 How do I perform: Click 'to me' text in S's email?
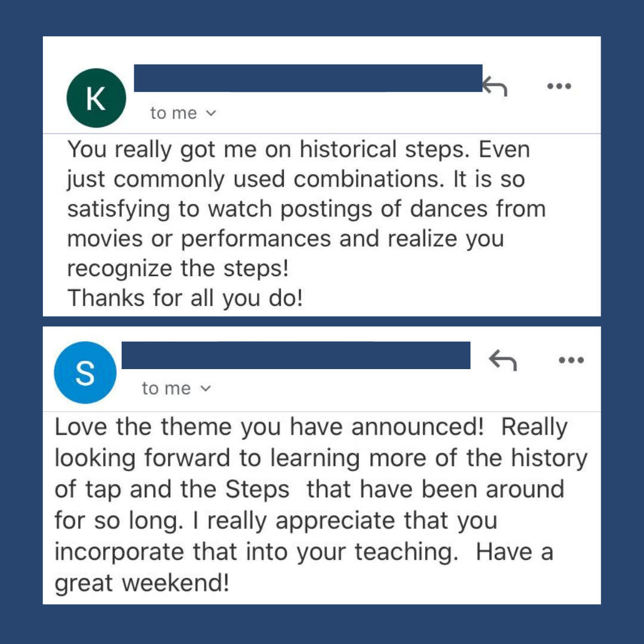tap(166, 389)
